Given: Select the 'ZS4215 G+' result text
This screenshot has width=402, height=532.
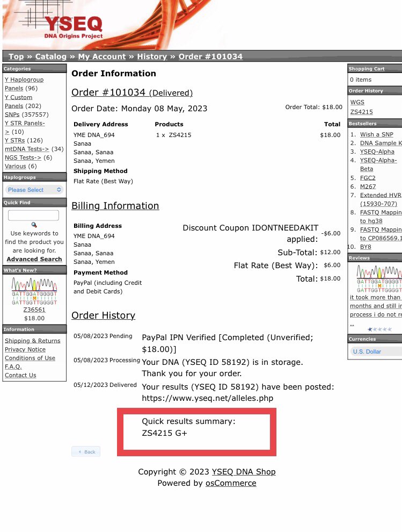Looking at the screenshot, I should point(164,433).
